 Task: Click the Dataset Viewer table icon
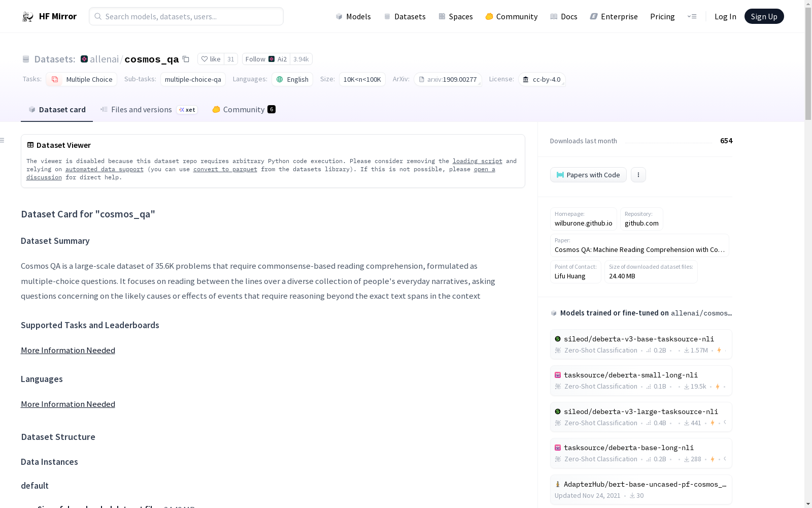30,145
